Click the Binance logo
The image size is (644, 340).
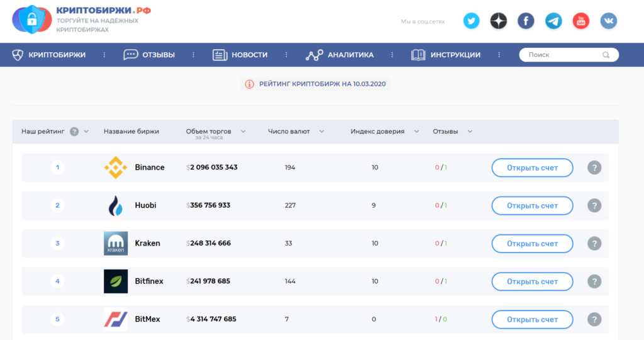[116, 167]
